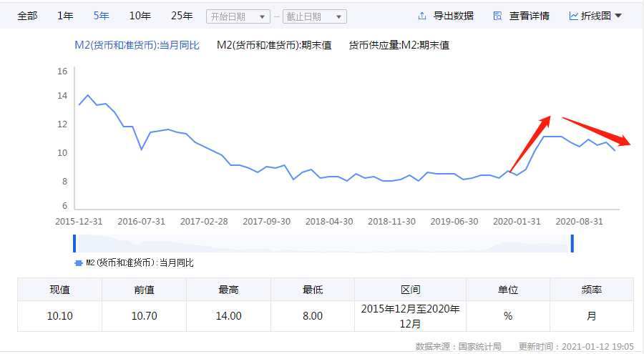The height and width of the screenshot is (354, 644).
Task: Select the 1年 time range tab
Action: [65, 16]
